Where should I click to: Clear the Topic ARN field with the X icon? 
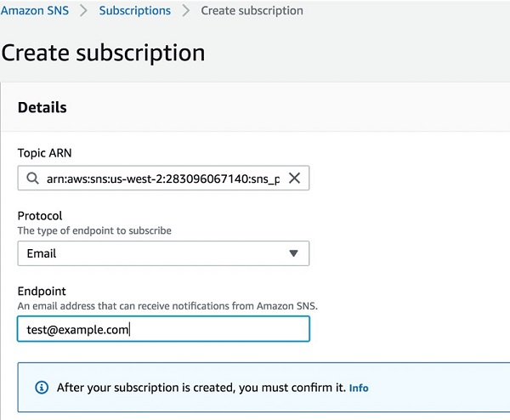(294, 178)
